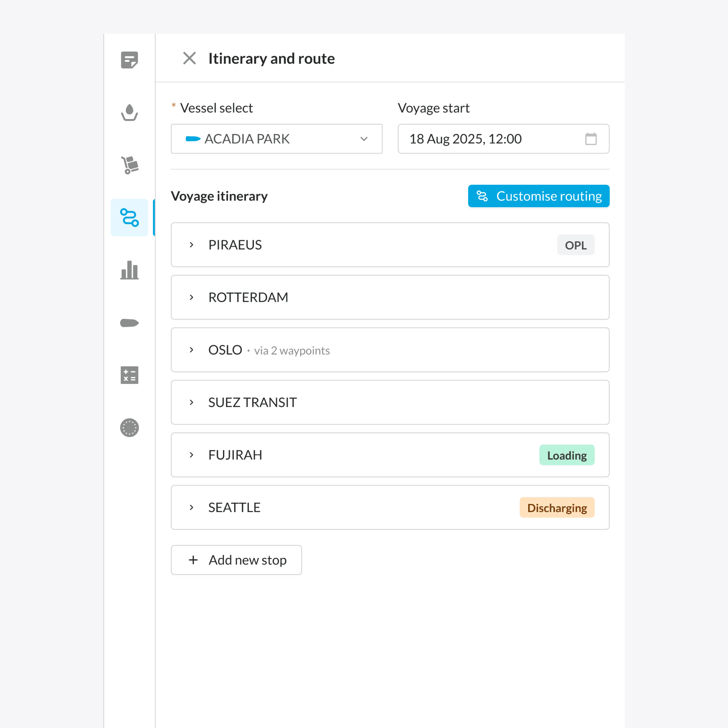
Task: Open the cargo trolley sidebar icon
Action: tap(129, 165)
